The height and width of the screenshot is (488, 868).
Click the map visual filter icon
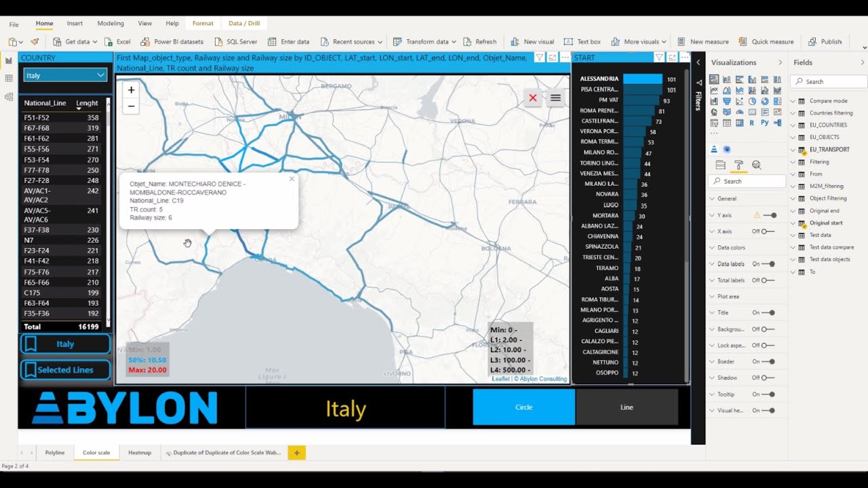(539, 58)
